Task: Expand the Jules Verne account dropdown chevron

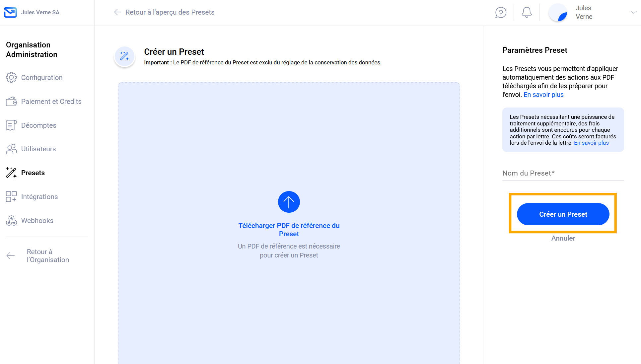Action: point(633,12)
